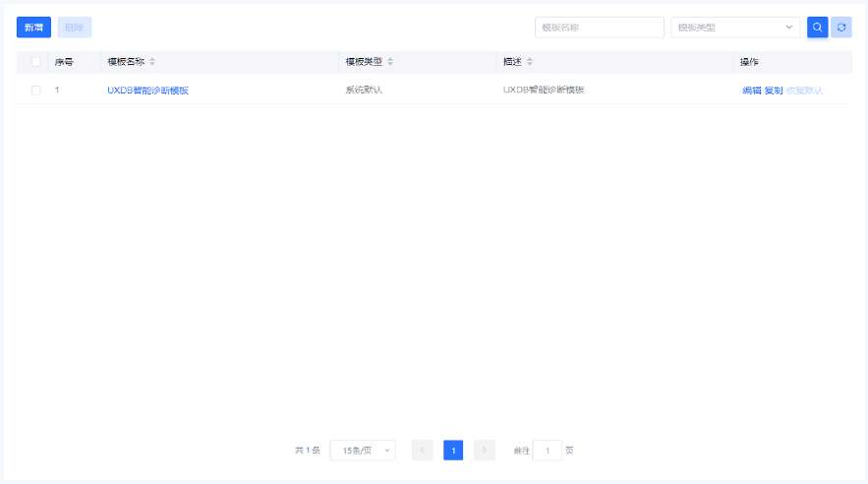Open the UXDB智能诊断模板 link
This screenshot has width=868, height=484.
147,91
